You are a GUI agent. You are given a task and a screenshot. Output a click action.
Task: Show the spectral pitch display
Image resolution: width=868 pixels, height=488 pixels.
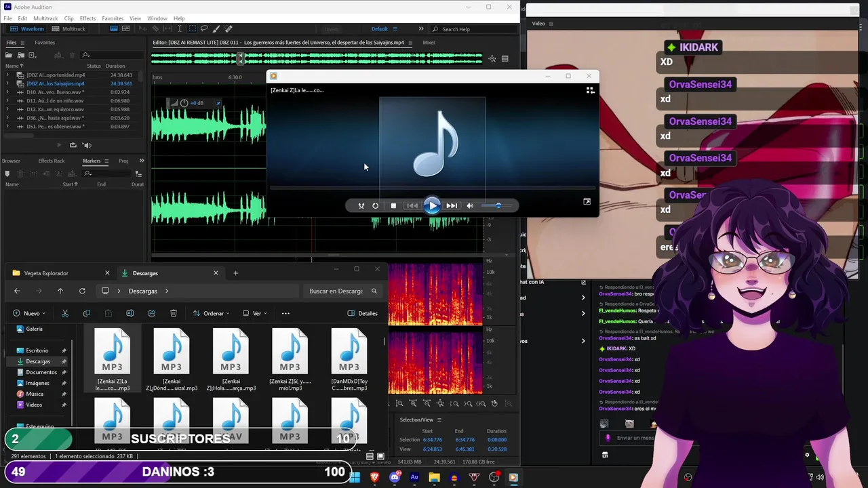click(126, 28)
